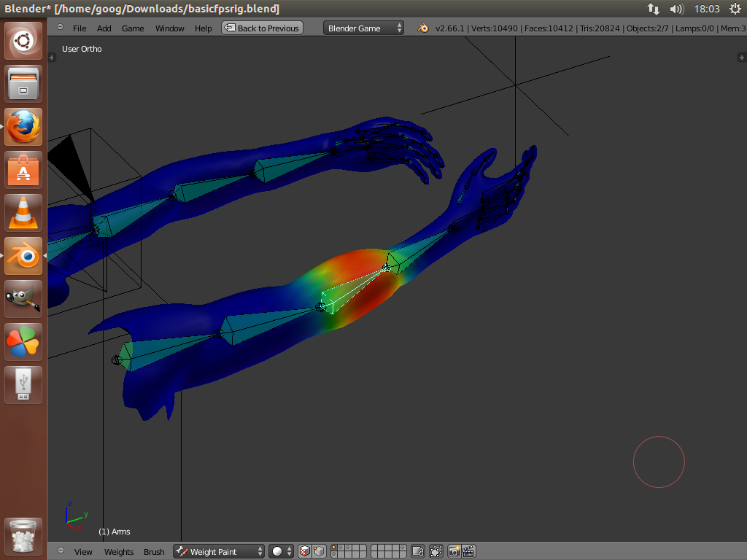Viewport: 747px width, 560px height.
Task: Collapse the 3D viewport header menus toggle
Action: click(61, 551)
